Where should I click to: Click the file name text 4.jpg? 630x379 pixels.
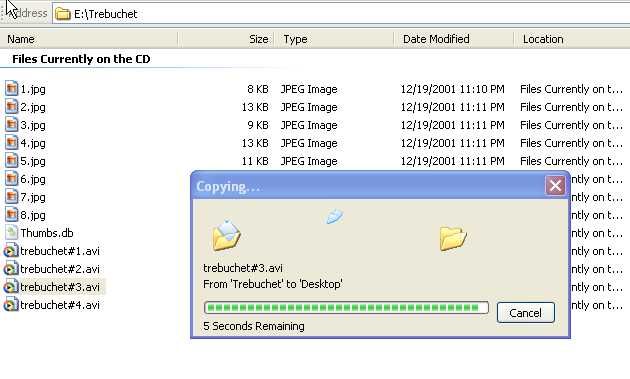33,143
